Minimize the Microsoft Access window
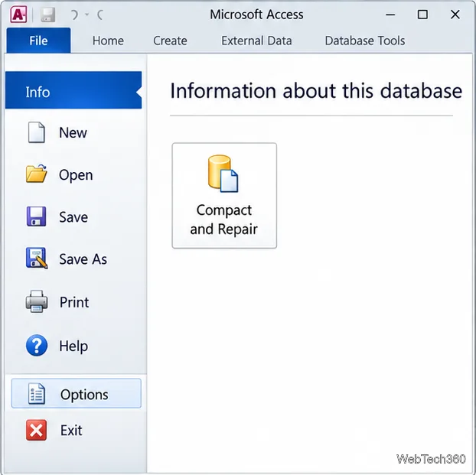 coord(390,15)
